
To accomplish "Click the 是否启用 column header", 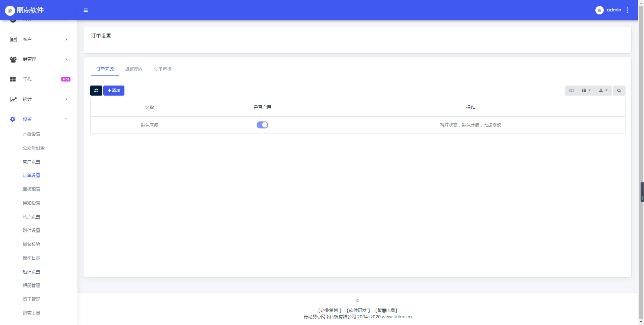I will tap(262, 107).
